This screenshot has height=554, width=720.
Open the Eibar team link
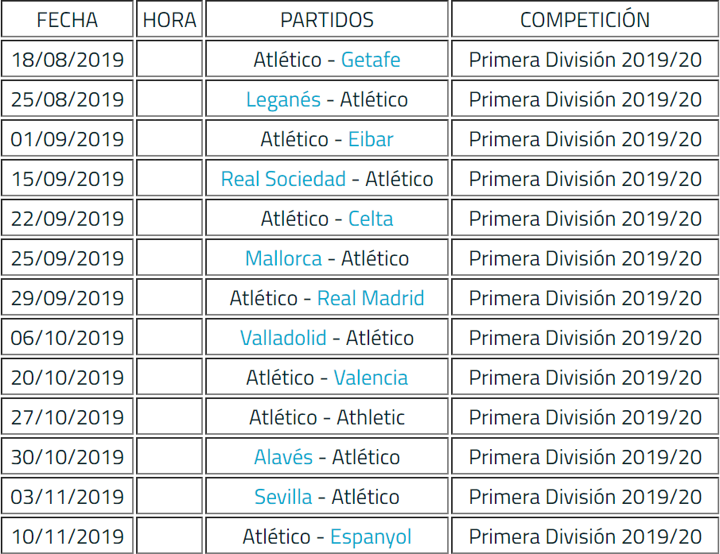click(371, 139)
